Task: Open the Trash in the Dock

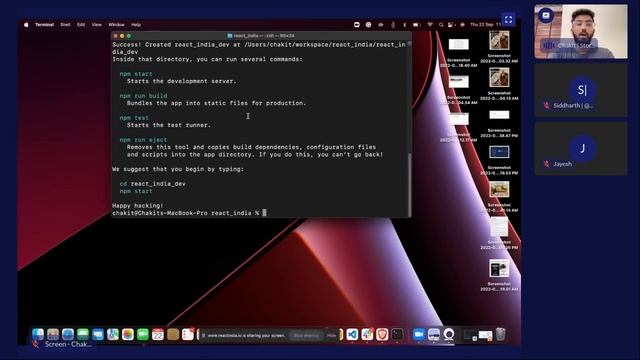Action: coord(500,334)
